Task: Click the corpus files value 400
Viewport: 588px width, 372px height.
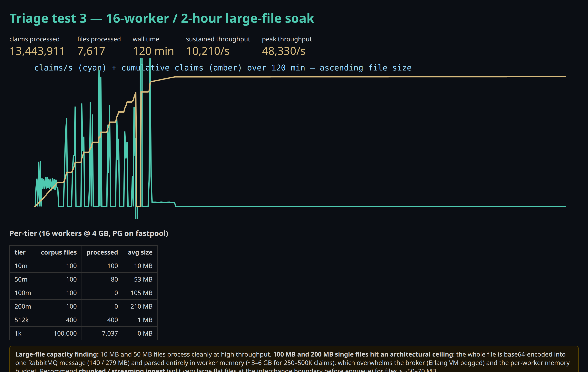Action: (59, 320)
